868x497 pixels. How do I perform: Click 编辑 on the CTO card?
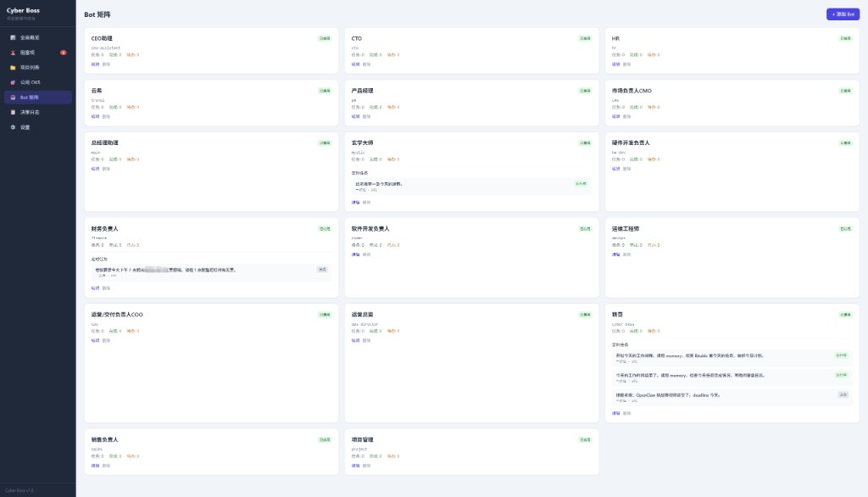355,64
